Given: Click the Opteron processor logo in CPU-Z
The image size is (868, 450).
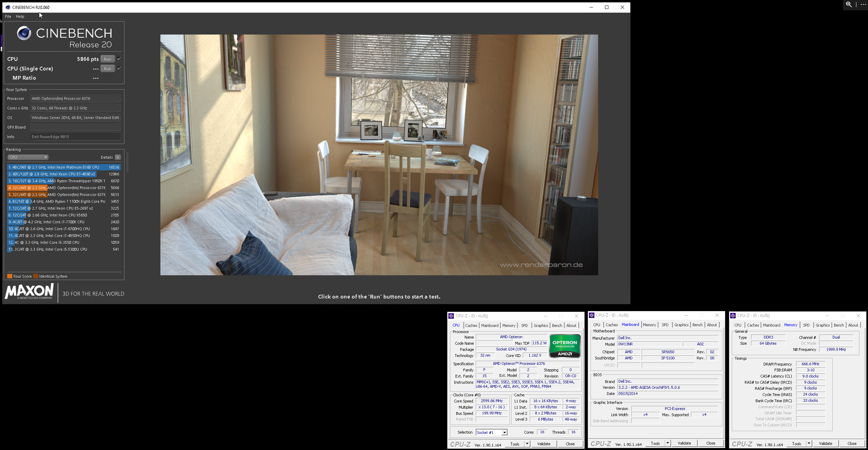Looking at the screenshot, I should [x=565, y=346].
